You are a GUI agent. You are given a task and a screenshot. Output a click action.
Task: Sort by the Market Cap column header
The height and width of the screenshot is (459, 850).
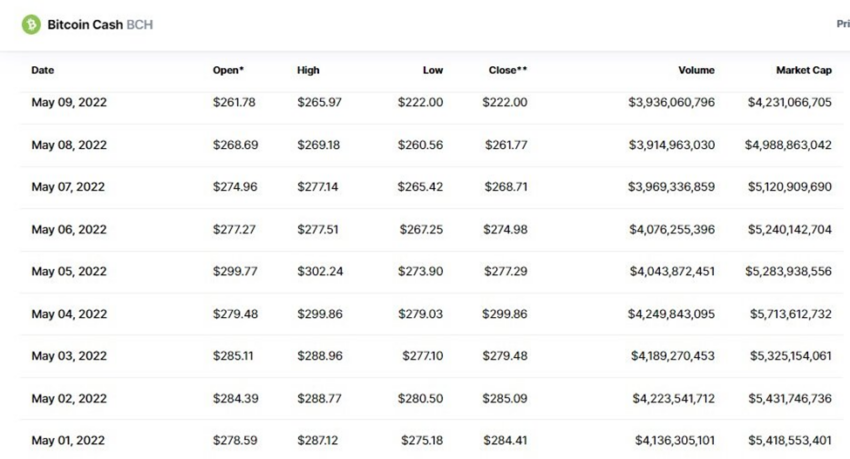(x=804, y=70)
